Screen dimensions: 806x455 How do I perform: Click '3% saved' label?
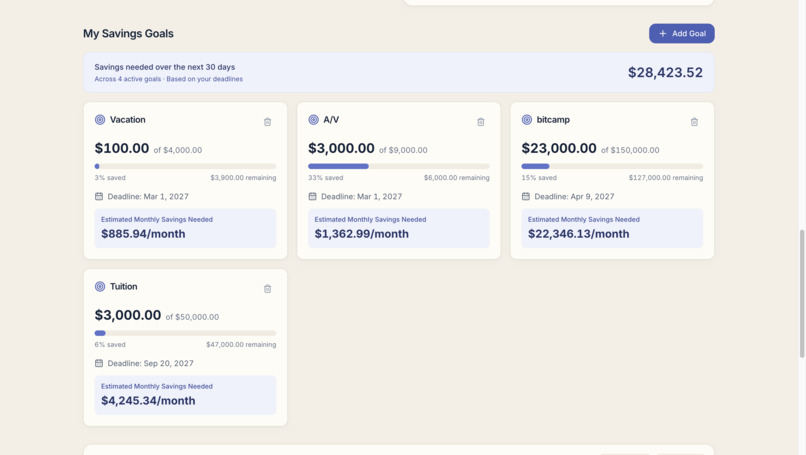pyautogui.click(x=110, y=178)
